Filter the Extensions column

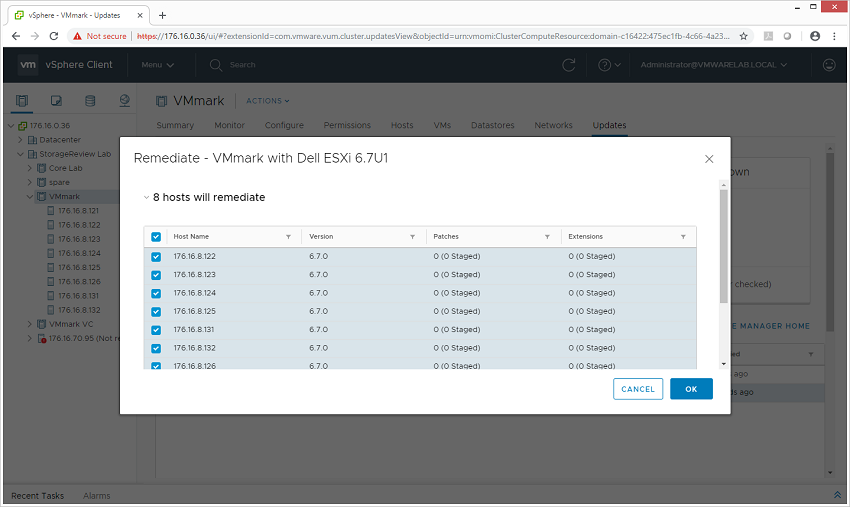tap(683, 237)
